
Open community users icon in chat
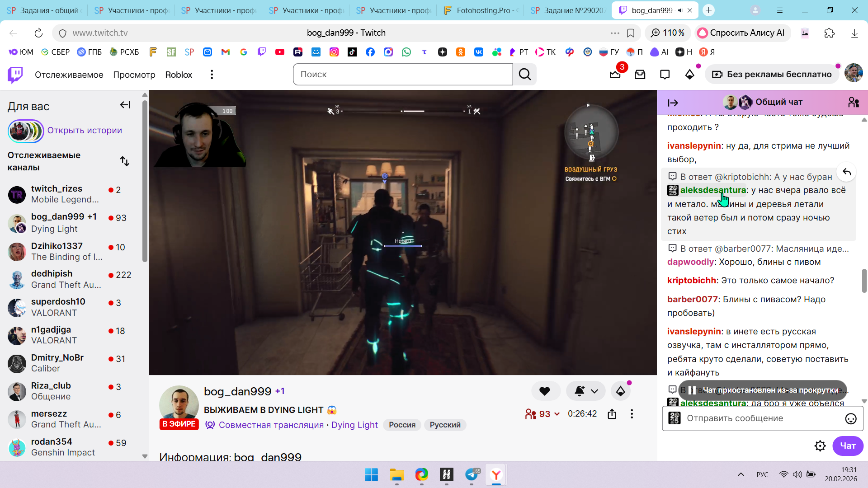click(854, 103)
